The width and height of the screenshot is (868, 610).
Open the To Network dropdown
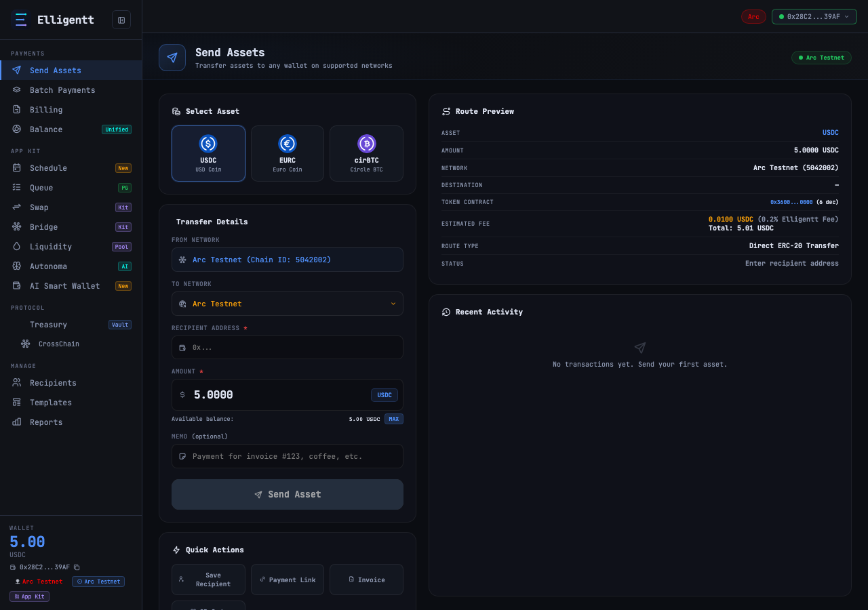click(288, 304)
